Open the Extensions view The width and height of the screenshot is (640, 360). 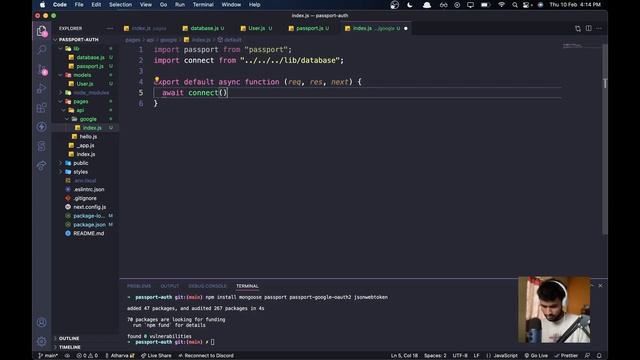pyautogui.click(x=42, y=108)
